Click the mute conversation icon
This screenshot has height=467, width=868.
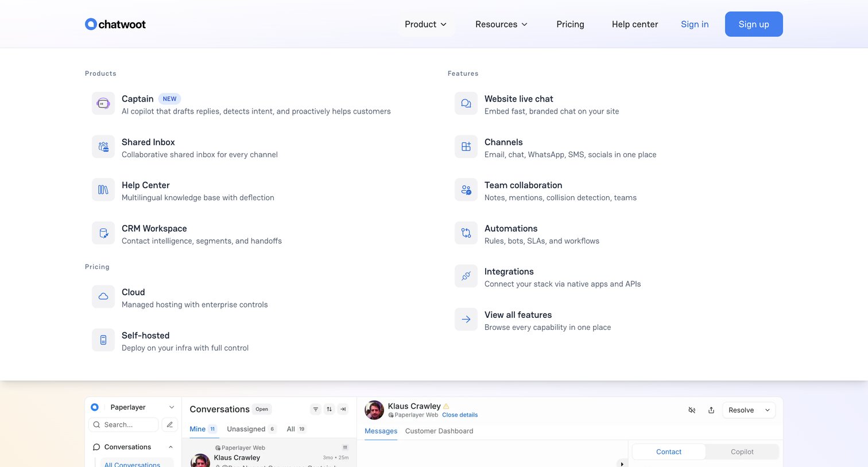pyautogui.click(x=692, y=410)
